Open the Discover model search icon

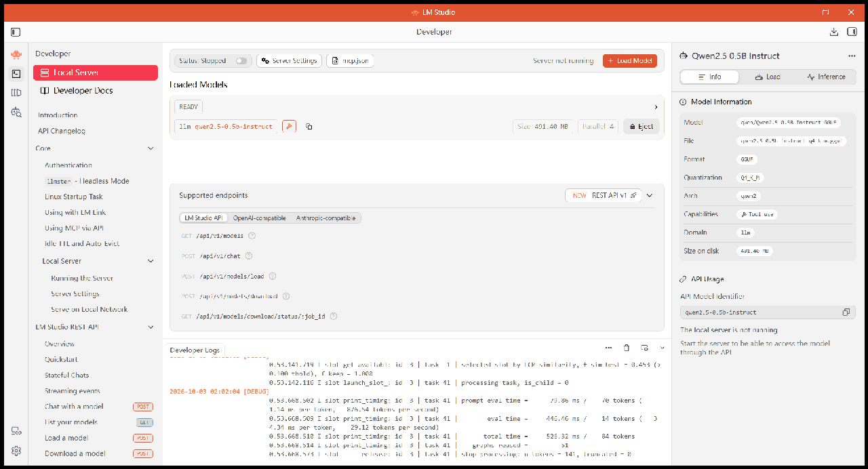16,112
